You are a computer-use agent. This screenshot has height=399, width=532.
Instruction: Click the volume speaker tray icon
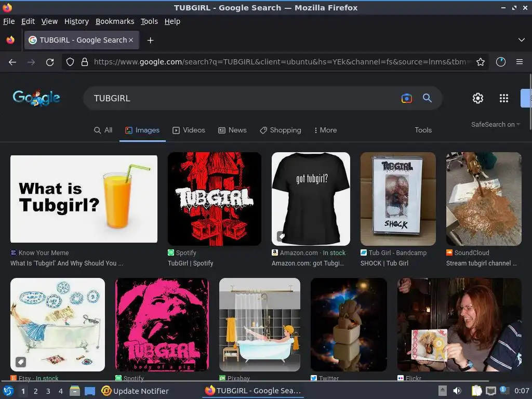click(457, 391)
